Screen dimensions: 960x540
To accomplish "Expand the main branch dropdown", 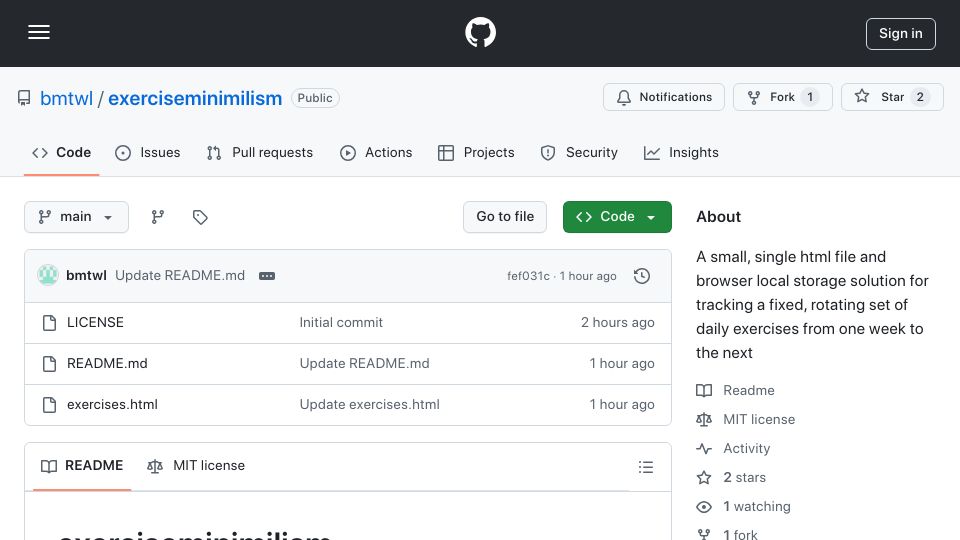I will (x=77, y=217).
